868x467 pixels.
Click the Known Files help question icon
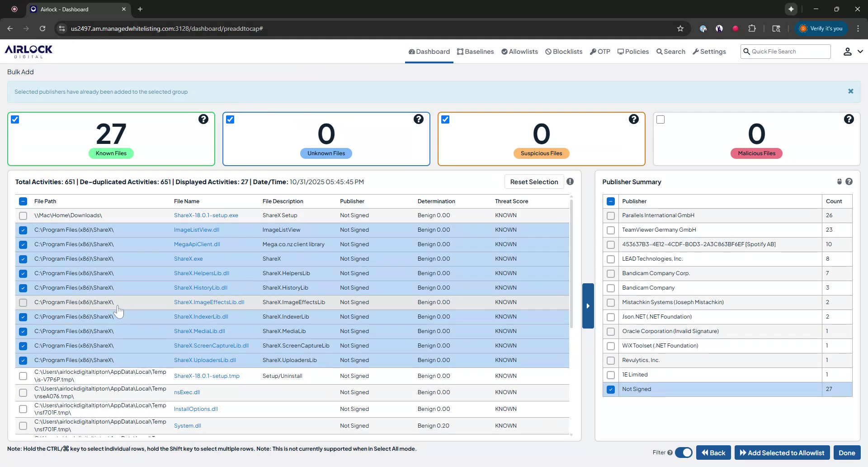coord(203,119)
